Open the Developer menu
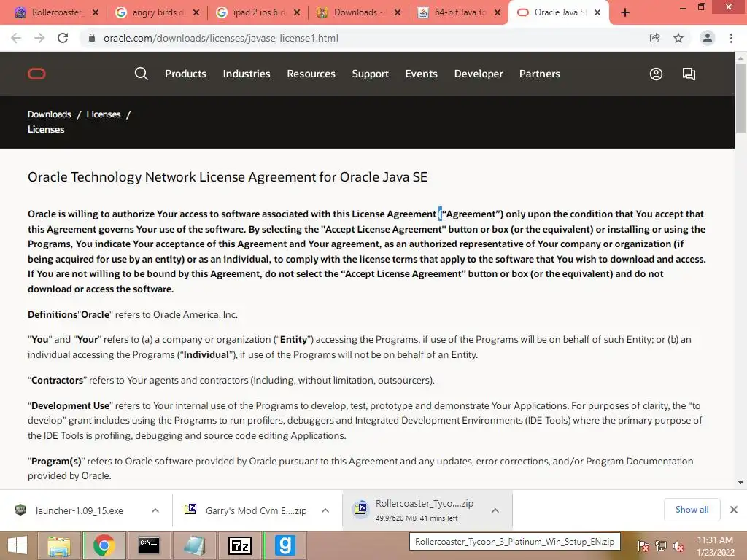The height and width of the screenshot is (560, 747). point(479,74)
